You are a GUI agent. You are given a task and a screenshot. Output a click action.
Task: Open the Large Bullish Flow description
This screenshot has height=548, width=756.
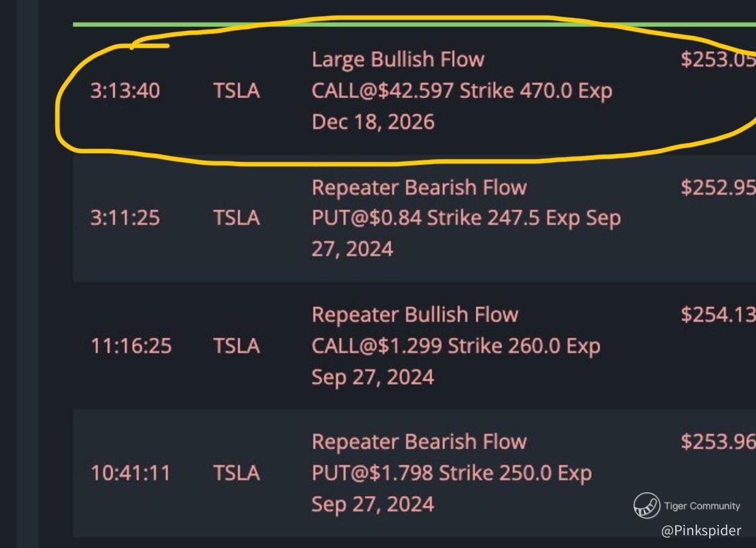point(462,90)
